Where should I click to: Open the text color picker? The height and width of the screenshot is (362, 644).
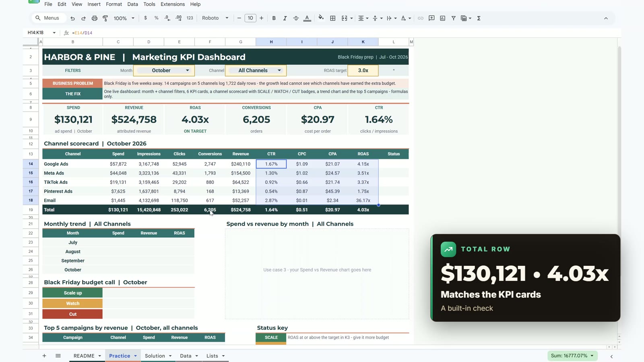(307, 18)
